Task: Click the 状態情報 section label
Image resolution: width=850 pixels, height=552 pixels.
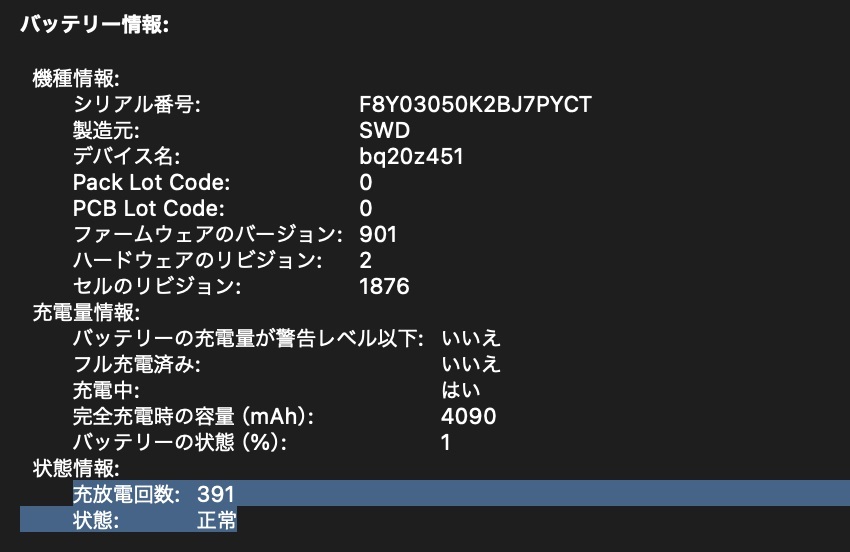Action: click(76, 468)
